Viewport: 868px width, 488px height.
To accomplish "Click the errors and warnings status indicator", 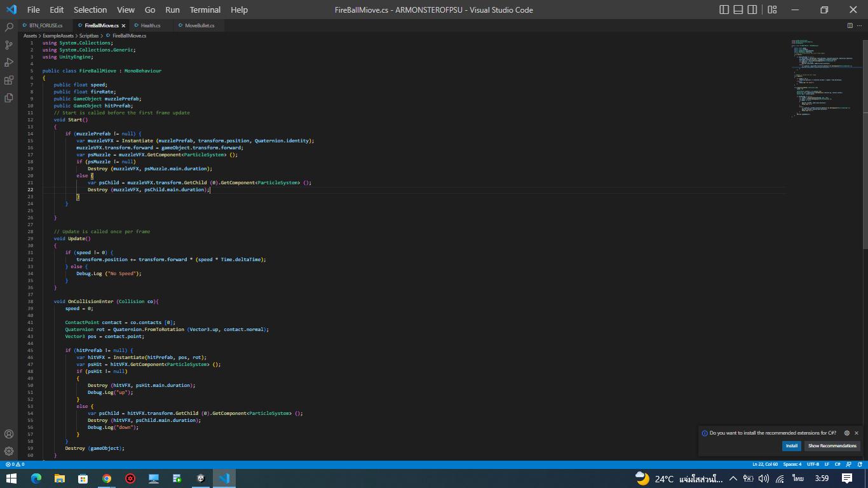I will pyautogui.click(x=15, y=464).
